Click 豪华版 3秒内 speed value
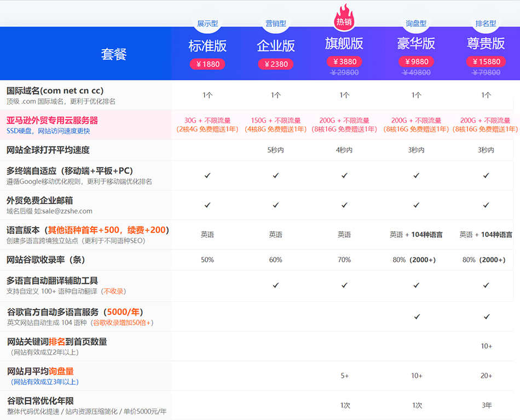The width and height of the screenshot is (520, 420). point(416,150)
